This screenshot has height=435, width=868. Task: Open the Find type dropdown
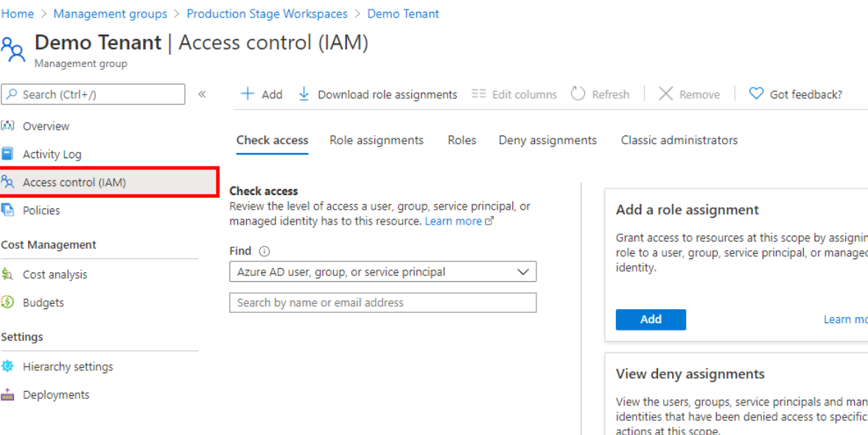(x=383, y=272)
